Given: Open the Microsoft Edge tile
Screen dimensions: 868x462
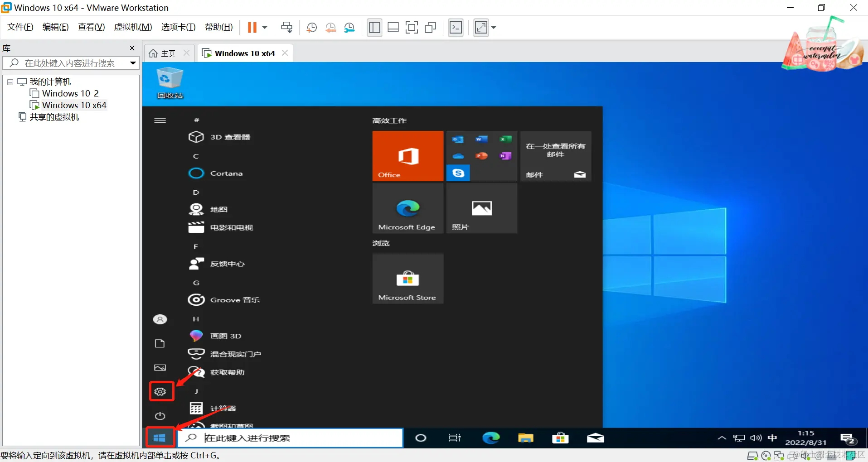Looking at the screenshot, I should pos(408,208).
